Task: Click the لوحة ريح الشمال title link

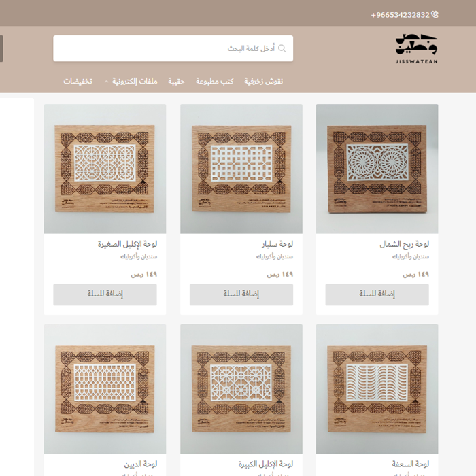Action: point(404,244)
